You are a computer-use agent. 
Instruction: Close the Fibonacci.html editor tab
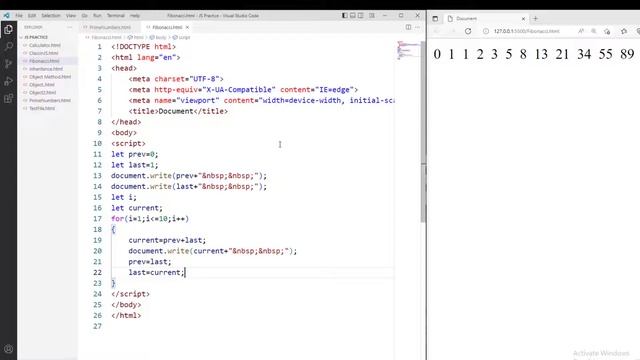(187, 27)
